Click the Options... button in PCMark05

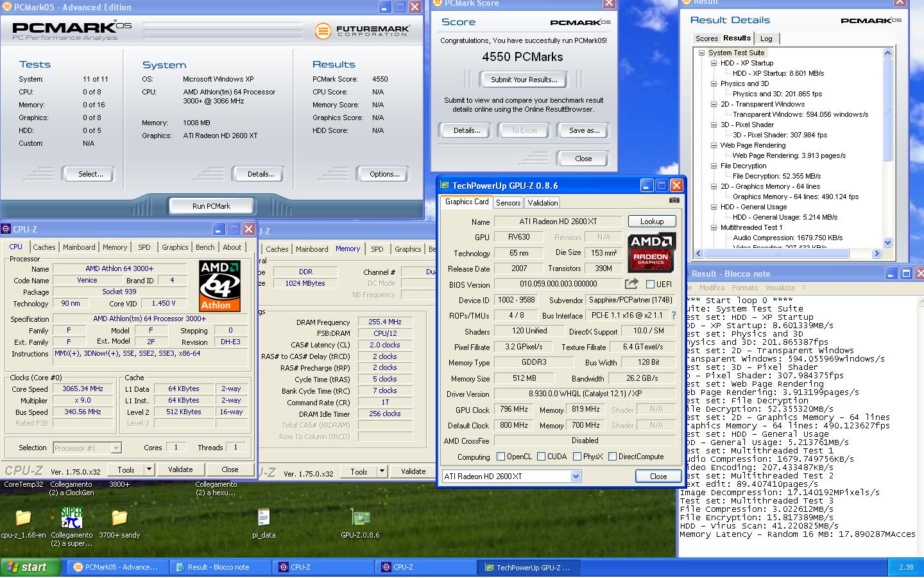[384, 174]
